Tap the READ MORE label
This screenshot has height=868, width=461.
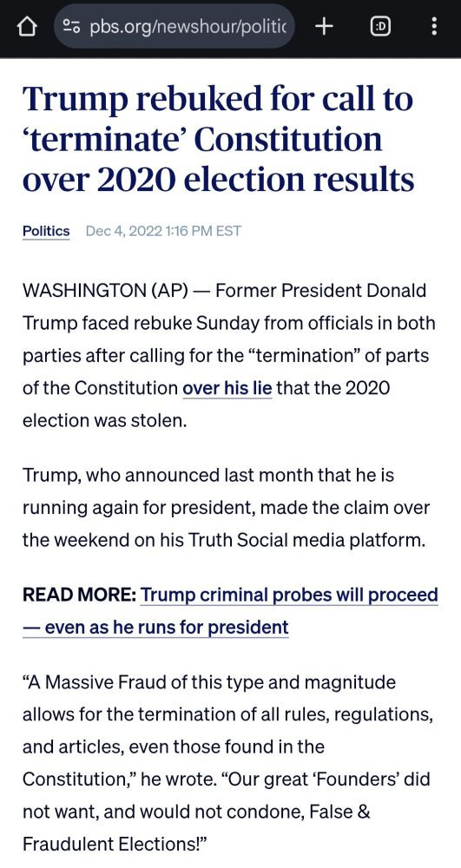pos(79,595)
